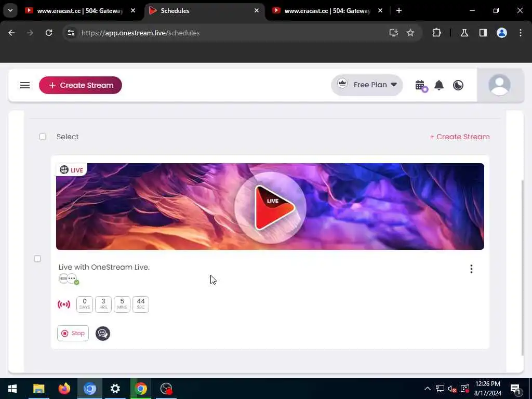The height and width of the screenshot is (399, 532).
Task: Play the live stream thumbnail
Action: coord(270,207)
